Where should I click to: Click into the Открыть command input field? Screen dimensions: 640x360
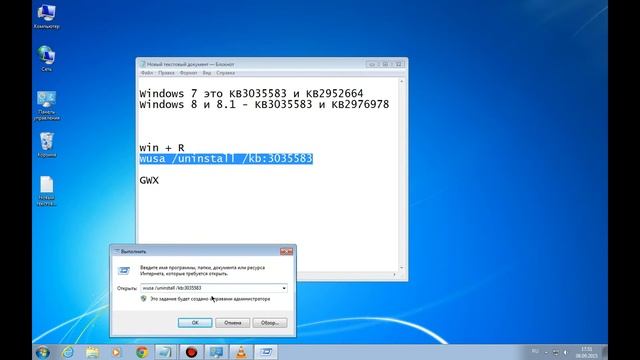[x=211, y=288]
